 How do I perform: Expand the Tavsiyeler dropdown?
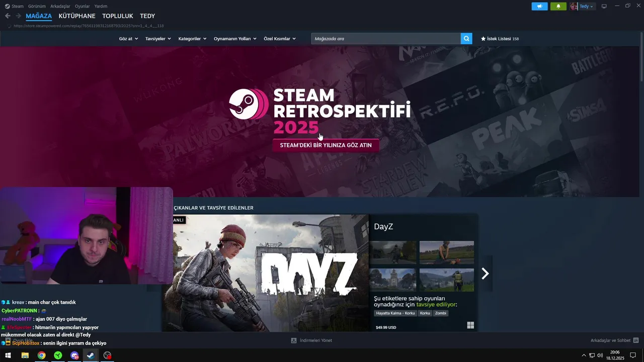(x=158, y=39)
